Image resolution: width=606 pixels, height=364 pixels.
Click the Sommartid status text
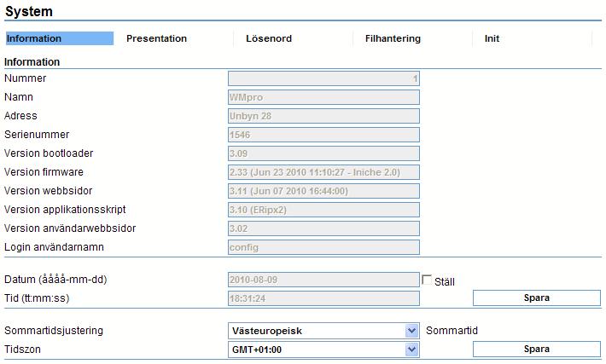click(452, 331)
